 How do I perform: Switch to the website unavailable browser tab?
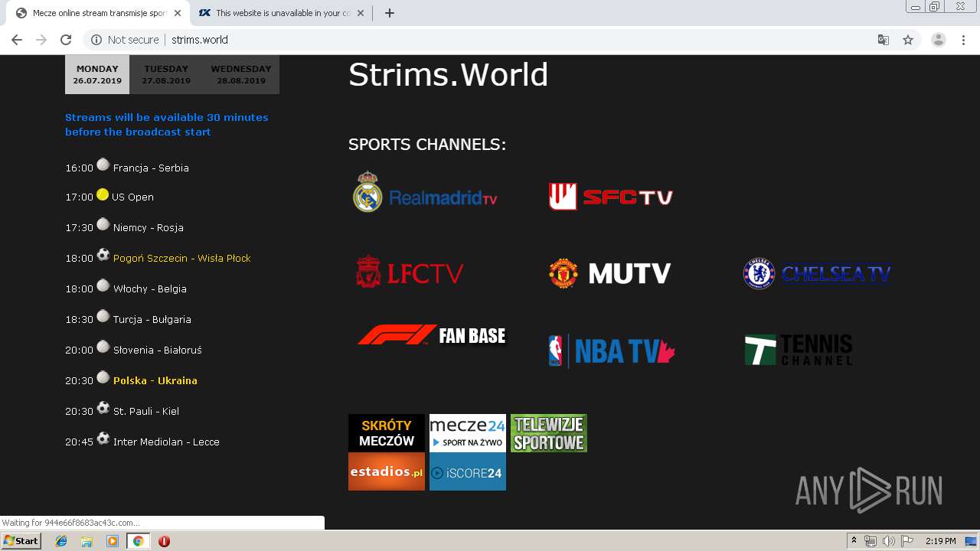pyautogui.click(x=281, y=13)
